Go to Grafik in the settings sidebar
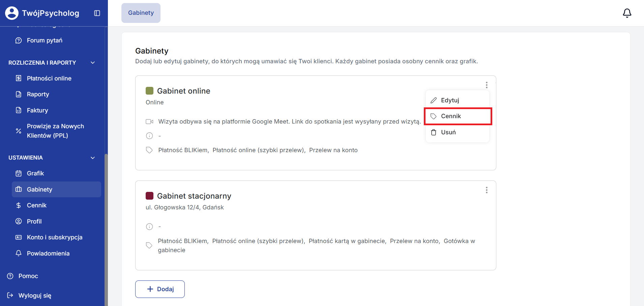This screenshot has height=306, width=644. click(x=35, y=173)
